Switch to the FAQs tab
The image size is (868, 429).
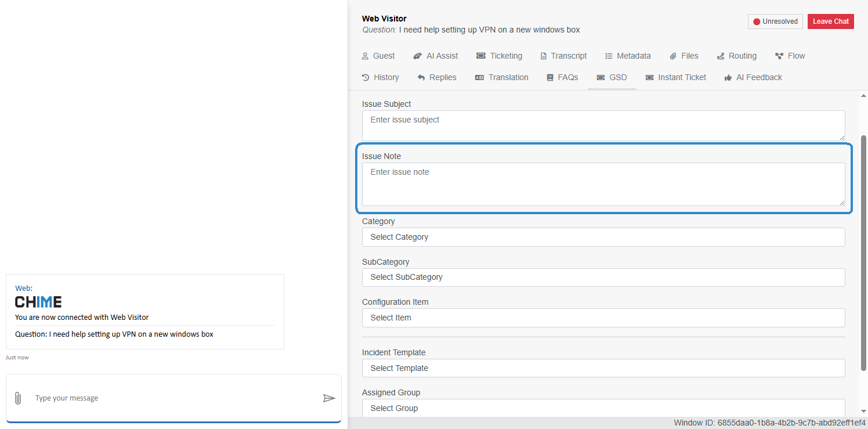tap(563, 78)
